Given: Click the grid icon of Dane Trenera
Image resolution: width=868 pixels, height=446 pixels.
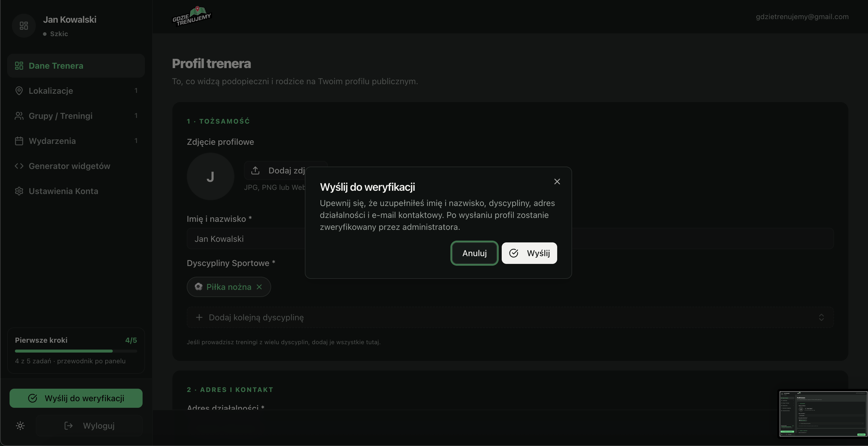Looking at the screenshot, I should click(19, 66).
